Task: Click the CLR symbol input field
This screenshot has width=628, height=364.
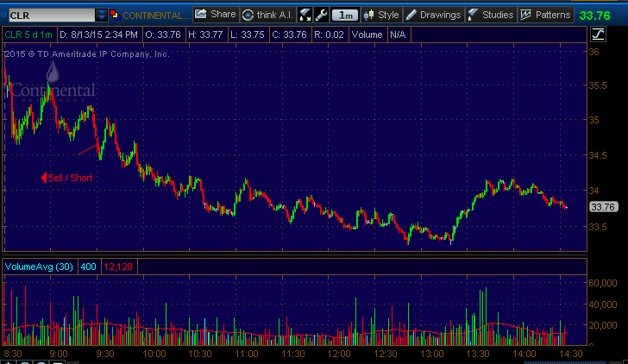Action: pos(52,16)
